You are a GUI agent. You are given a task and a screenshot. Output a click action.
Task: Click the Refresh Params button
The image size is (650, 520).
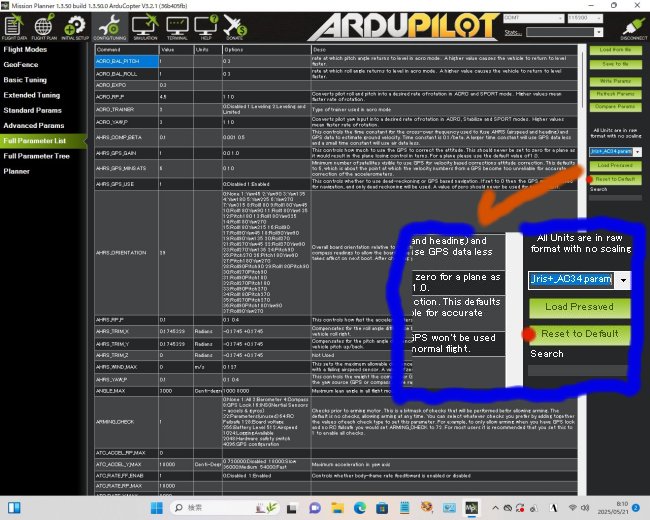click(x=615, y=94)
